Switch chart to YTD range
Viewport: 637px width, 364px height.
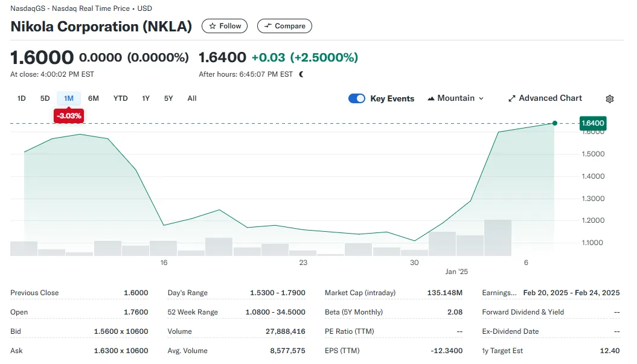[x=120, y=98]
